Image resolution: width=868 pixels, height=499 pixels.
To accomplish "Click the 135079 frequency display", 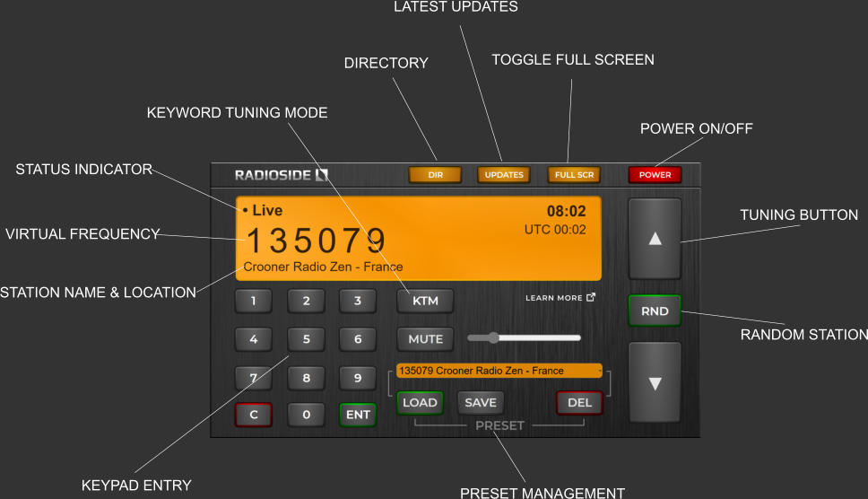I will [x=317, y=241].
